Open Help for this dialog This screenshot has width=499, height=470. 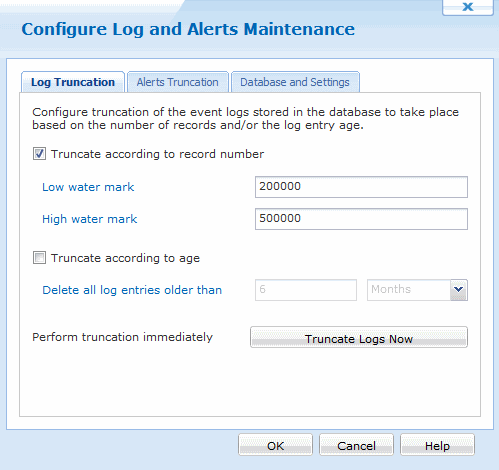pos(437,445)
